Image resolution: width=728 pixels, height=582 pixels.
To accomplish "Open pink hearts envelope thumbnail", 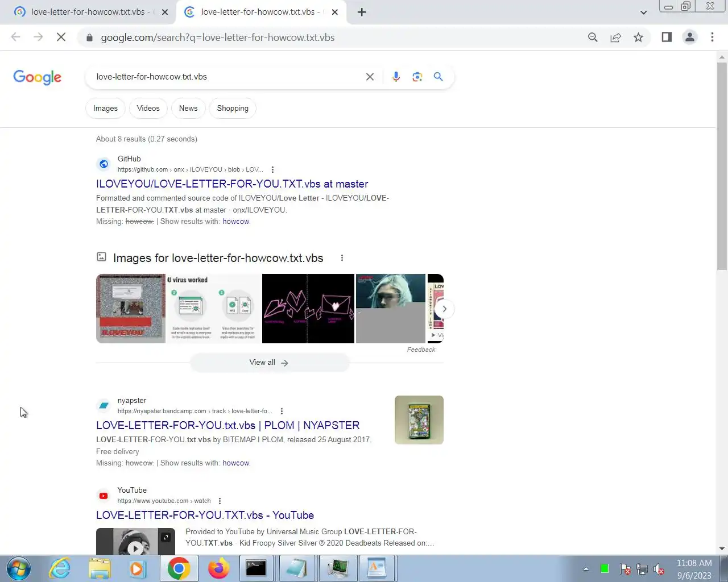I will pyautogui.click(x=308, y=309).
